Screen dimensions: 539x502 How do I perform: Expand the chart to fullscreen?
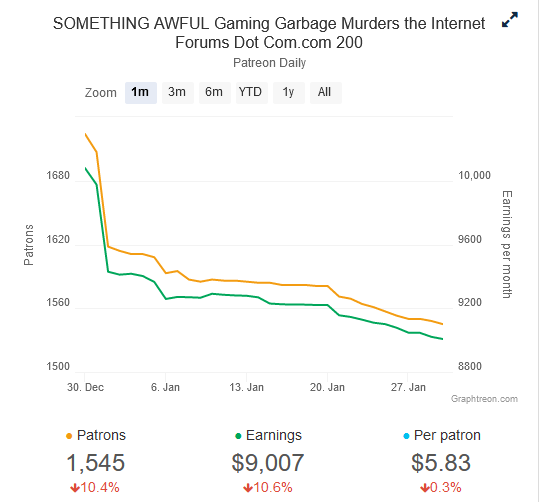510,20
